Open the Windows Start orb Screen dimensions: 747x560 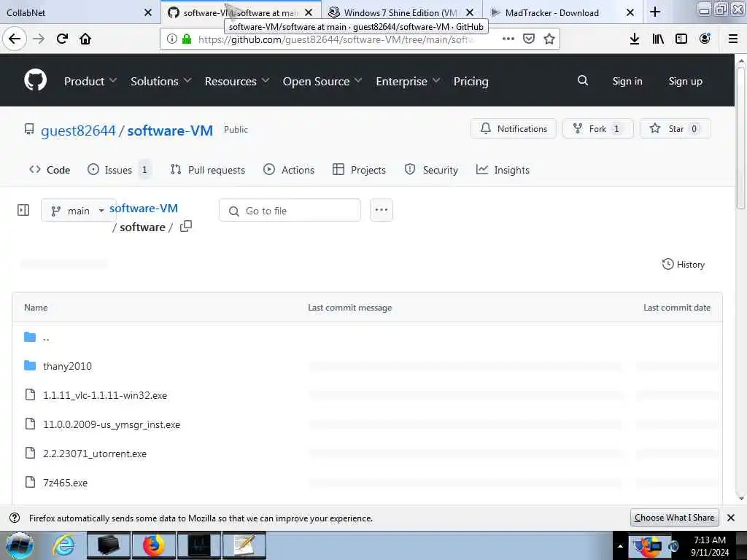[20, 545]
